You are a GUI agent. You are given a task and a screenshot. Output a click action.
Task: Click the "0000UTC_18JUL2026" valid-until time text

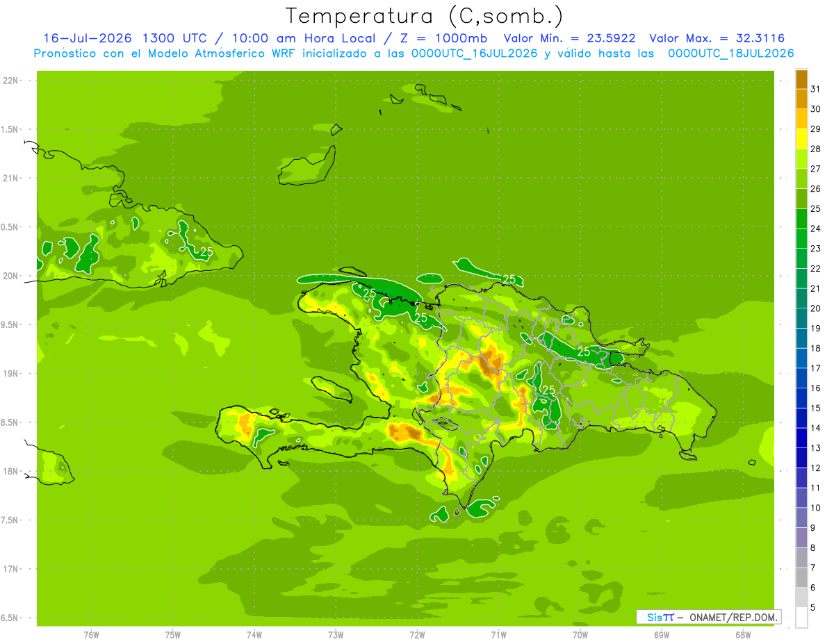coord(730,53)
